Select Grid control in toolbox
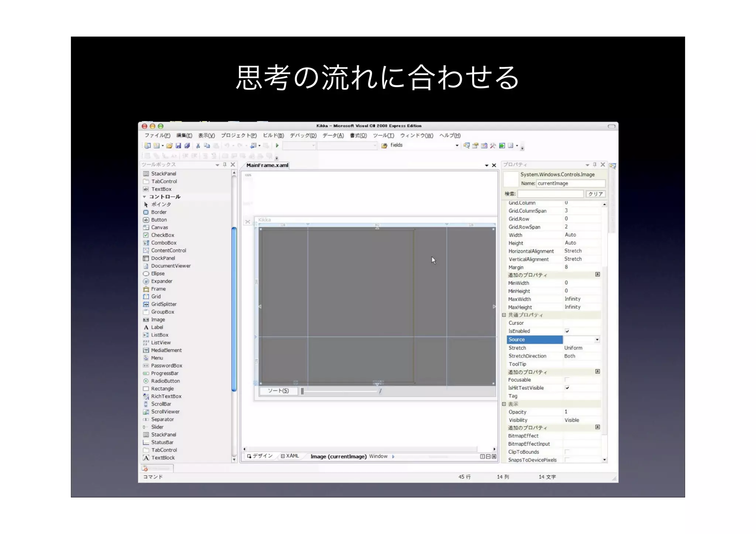756x534 pixels. click(152, 297)
